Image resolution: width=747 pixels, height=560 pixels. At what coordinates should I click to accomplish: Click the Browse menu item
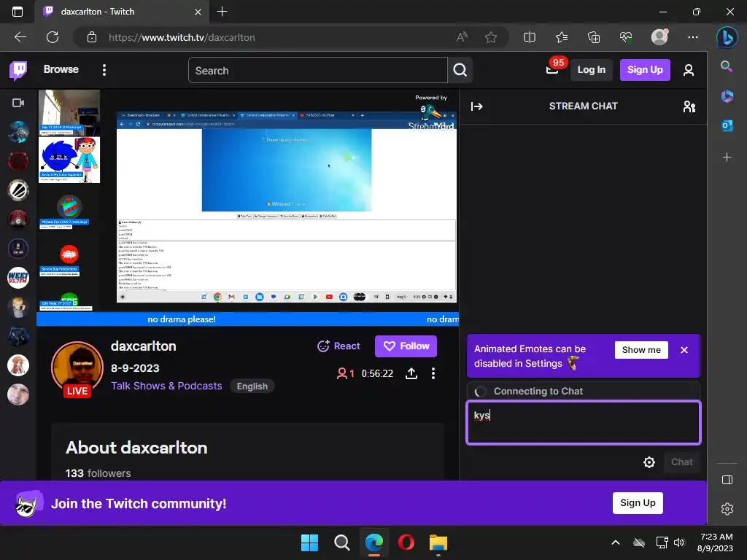pos(61,69)
